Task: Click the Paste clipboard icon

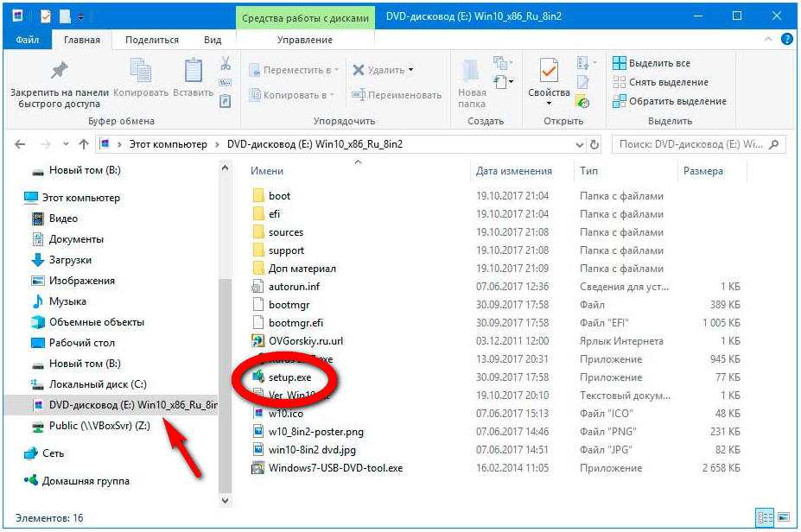Action: [x=192, y=71]
